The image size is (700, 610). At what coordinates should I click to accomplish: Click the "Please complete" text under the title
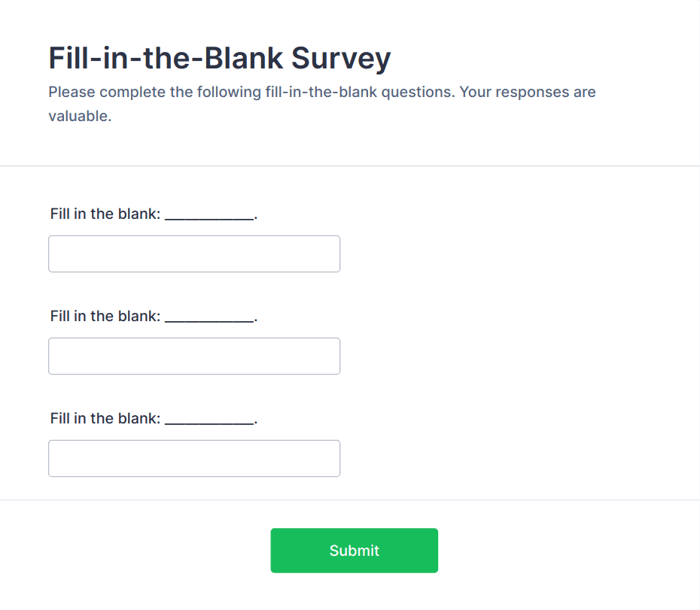[98, 93]
